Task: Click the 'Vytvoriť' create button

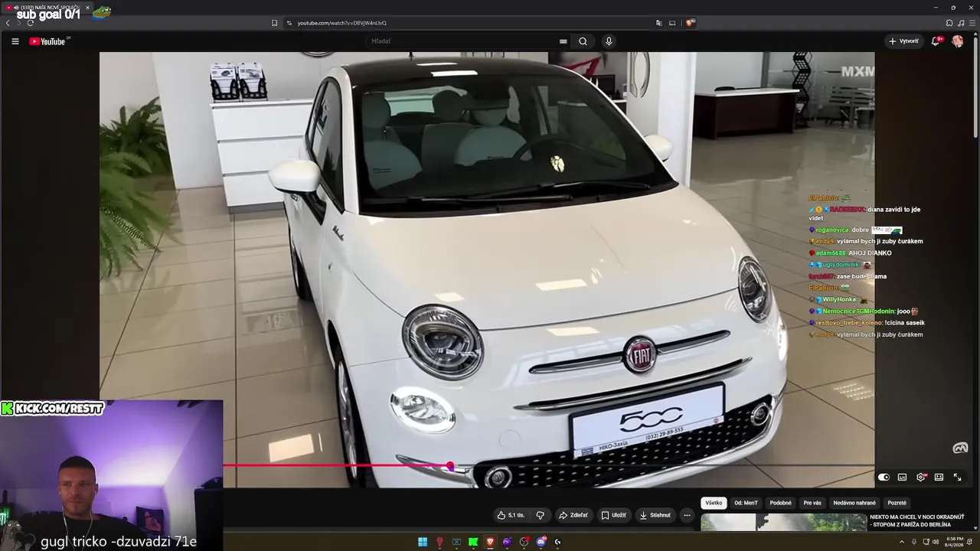Action: point(904,41)
